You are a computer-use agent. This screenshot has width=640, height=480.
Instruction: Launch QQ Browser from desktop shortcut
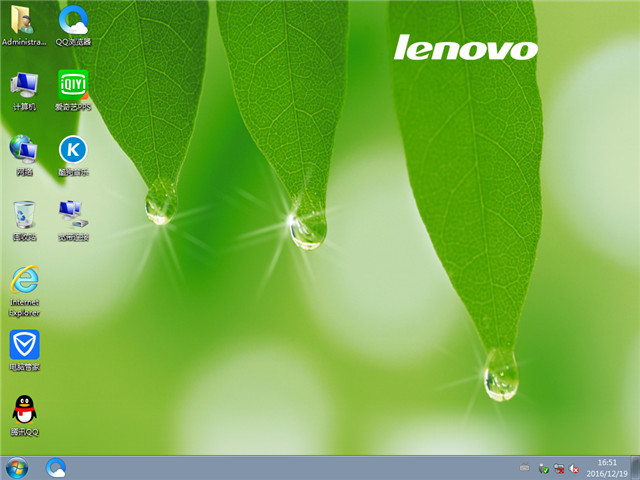[x=72, y=20]
